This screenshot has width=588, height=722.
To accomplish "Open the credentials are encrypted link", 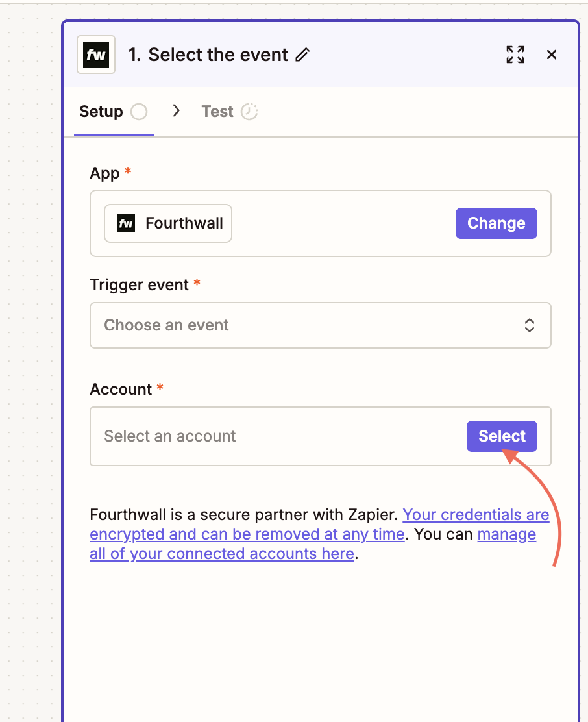I will (476, 516).
